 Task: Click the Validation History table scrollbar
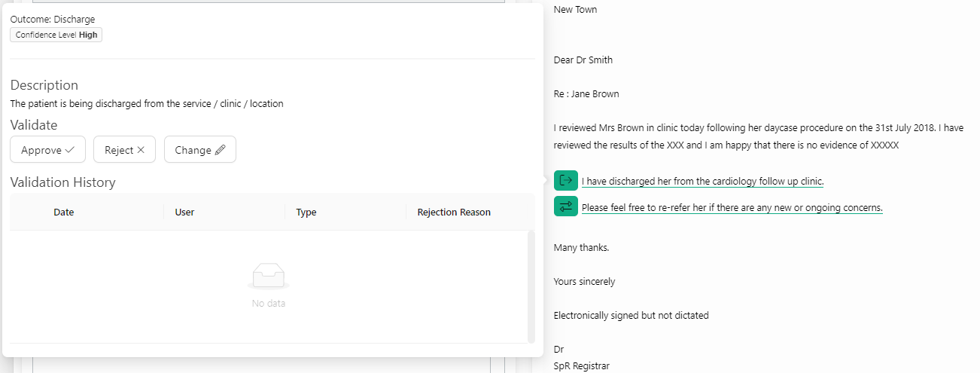531,286
